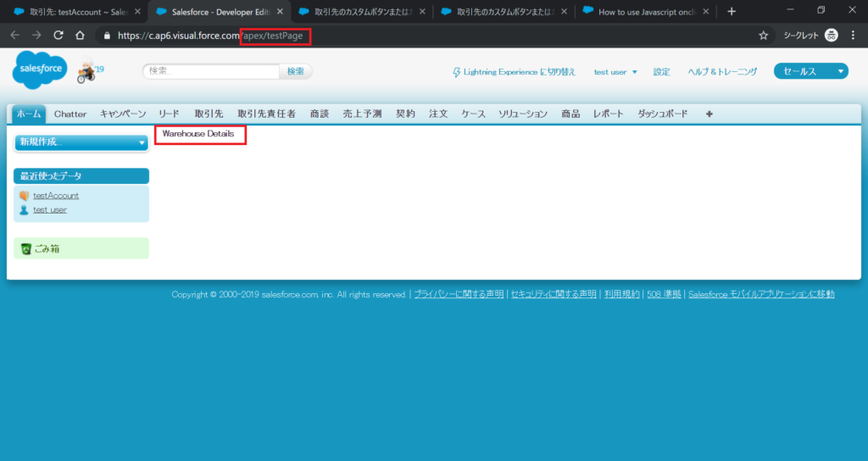
Task: Open the plus icon for all tabs
Action: pos(709,114)
